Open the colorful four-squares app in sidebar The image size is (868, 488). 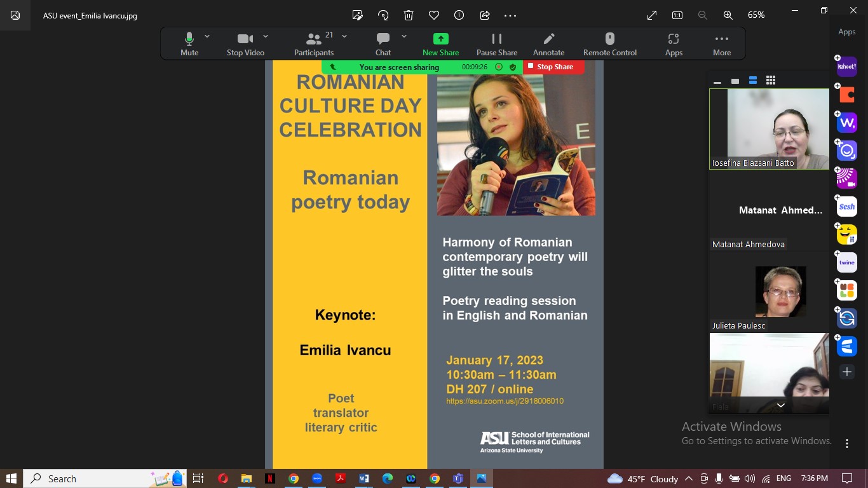846,290
